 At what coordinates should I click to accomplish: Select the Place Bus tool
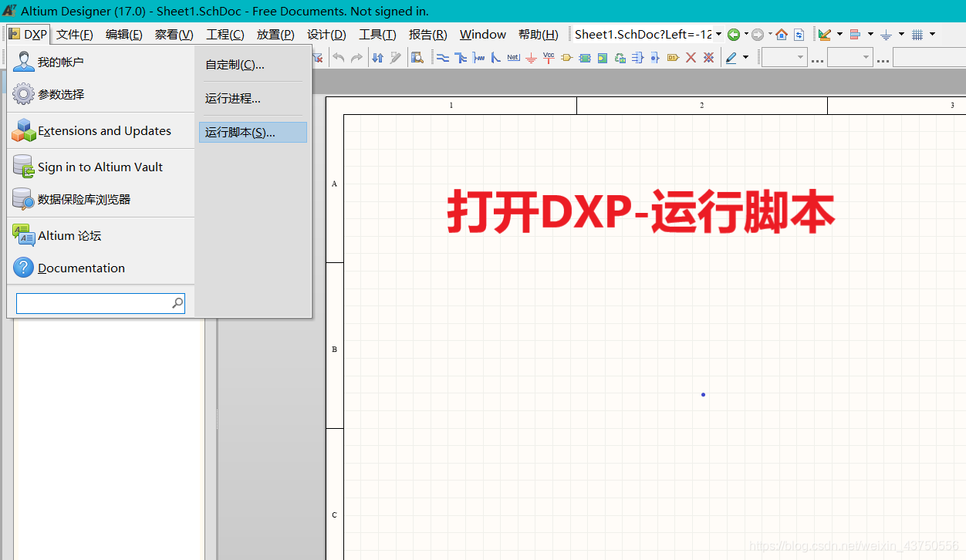461,57
